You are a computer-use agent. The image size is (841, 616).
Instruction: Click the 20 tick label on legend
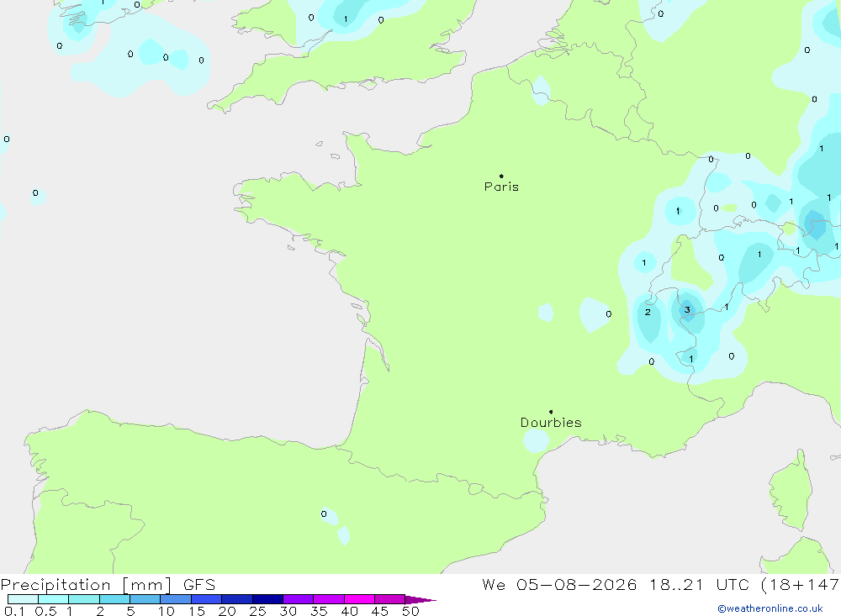pyautogui.click(x=227, y=611)
